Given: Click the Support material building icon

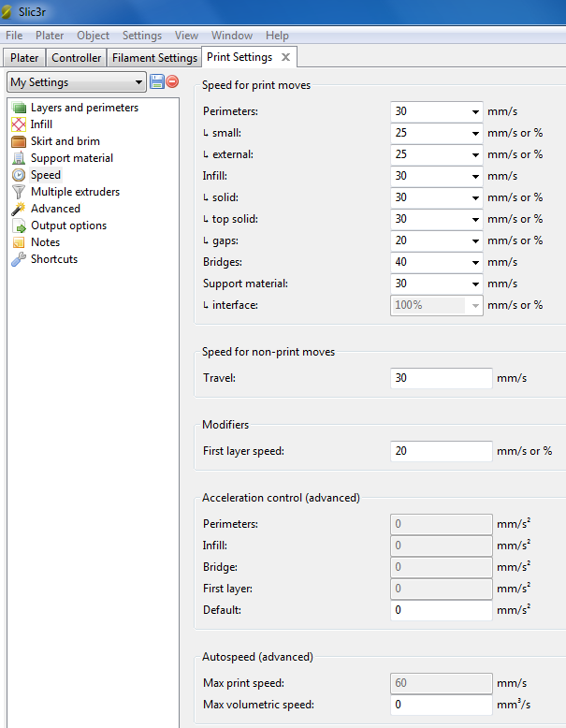Looking at the screenshot, I should coord(19,158).
